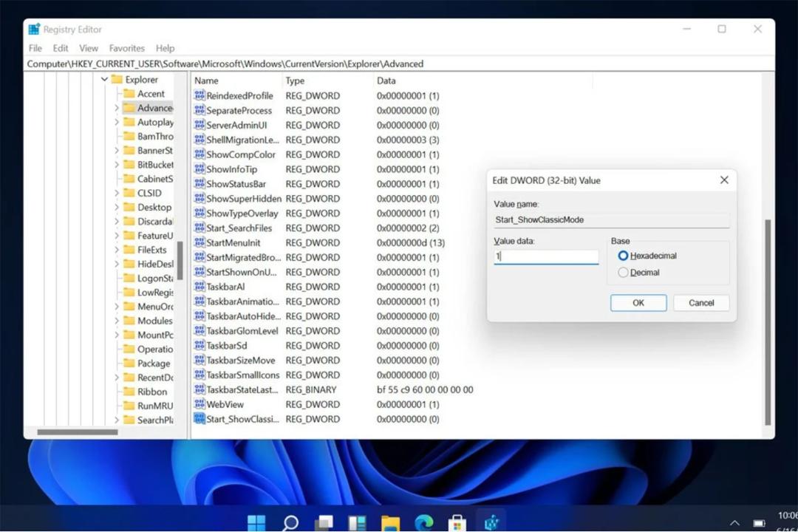Click the TaskbarGlomLevel value icon
This screenshot has height=532, width=798.
[x=199, y=331]
